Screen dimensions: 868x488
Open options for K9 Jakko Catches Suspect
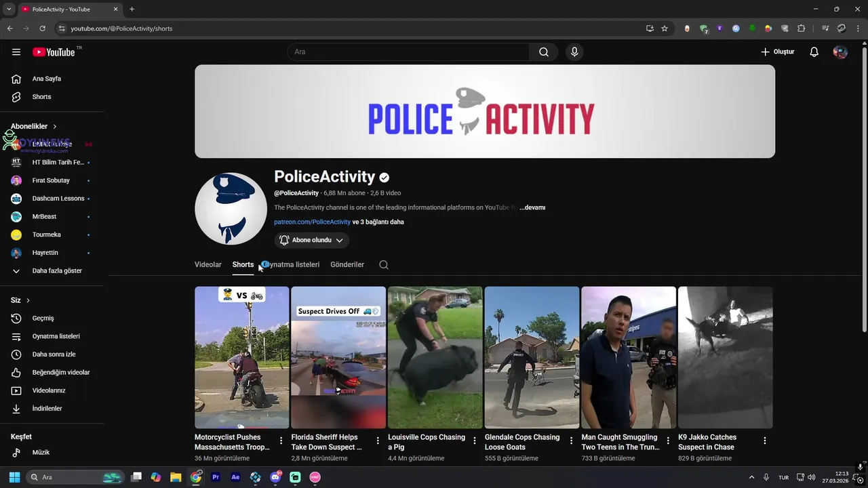[x=765, y=441]
